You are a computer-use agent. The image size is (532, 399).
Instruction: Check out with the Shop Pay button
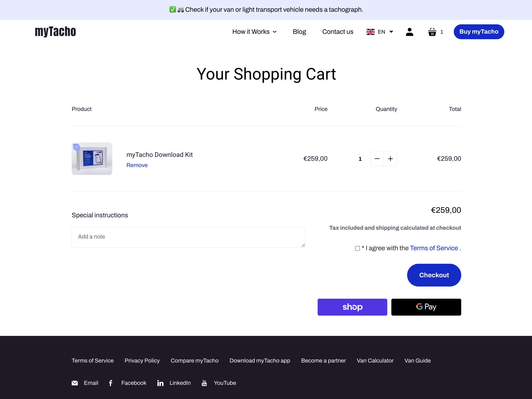tap(352, 307)
